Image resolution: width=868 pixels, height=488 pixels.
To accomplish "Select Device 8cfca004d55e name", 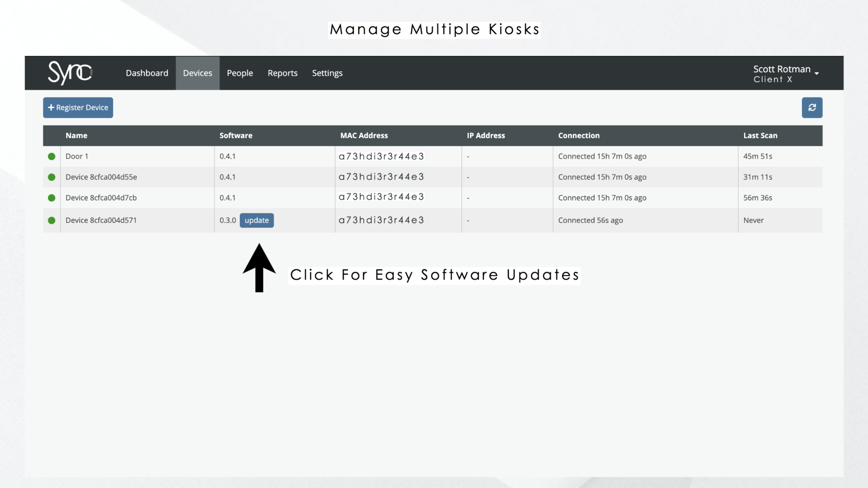I will [x=101, y=177].
